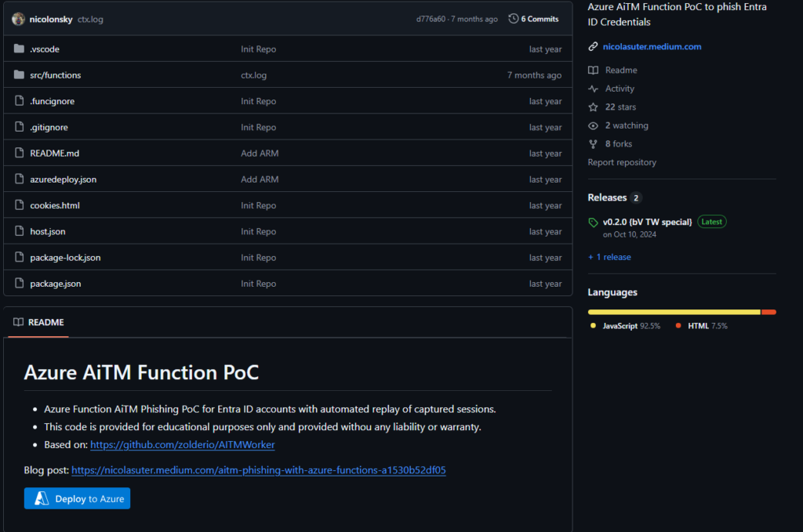Open the .funcignore file

pyautogui.click(x=53, y=101)
